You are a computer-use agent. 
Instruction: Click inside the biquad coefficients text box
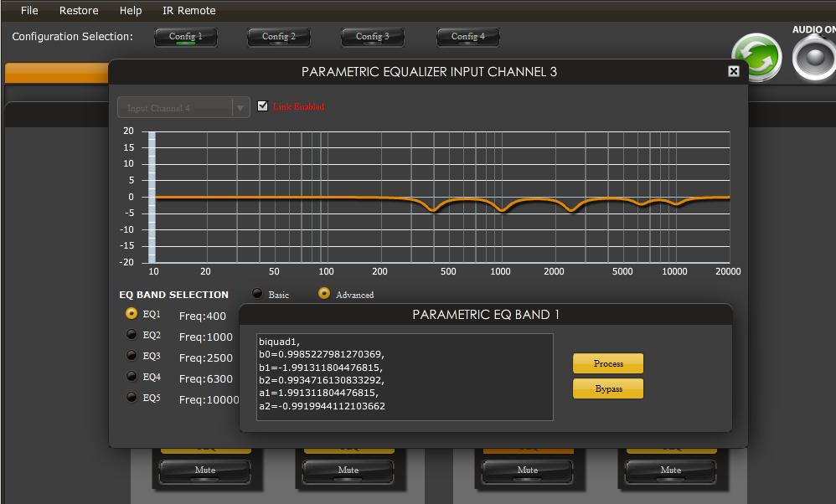(x=405, y=378)
